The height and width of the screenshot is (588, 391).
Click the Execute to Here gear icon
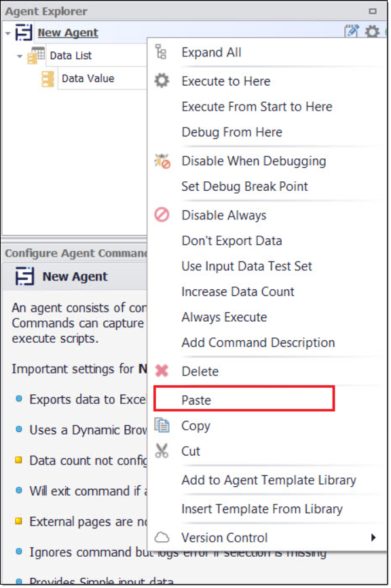[162, 81]
